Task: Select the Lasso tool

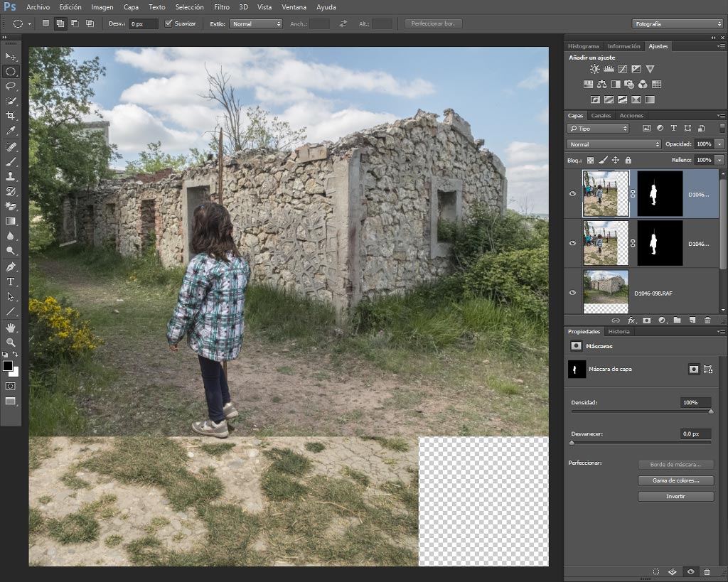Action: [x=10, y=86]
